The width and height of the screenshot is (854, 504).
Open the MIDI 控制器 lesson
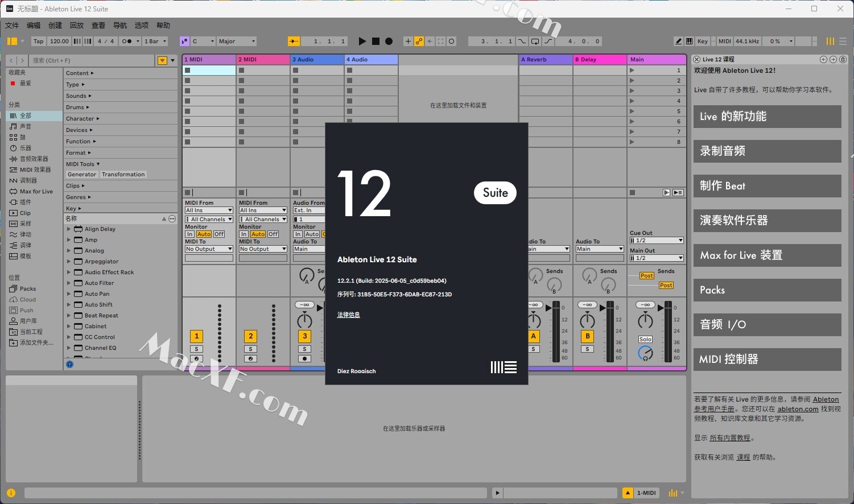click(767, 359)
